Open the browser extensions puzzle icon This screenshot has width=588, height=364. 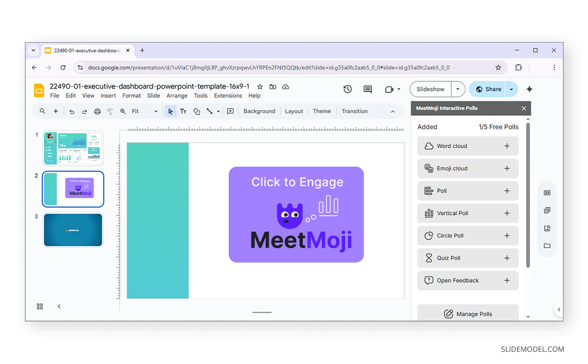[x=518, y=68]
